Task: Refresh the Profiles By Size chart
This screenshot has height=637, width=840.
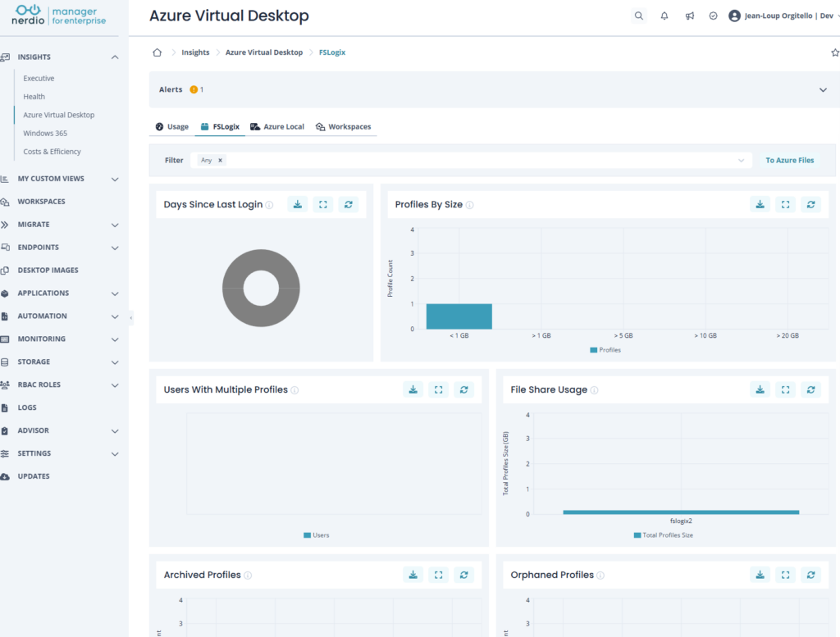Action: 810,204
